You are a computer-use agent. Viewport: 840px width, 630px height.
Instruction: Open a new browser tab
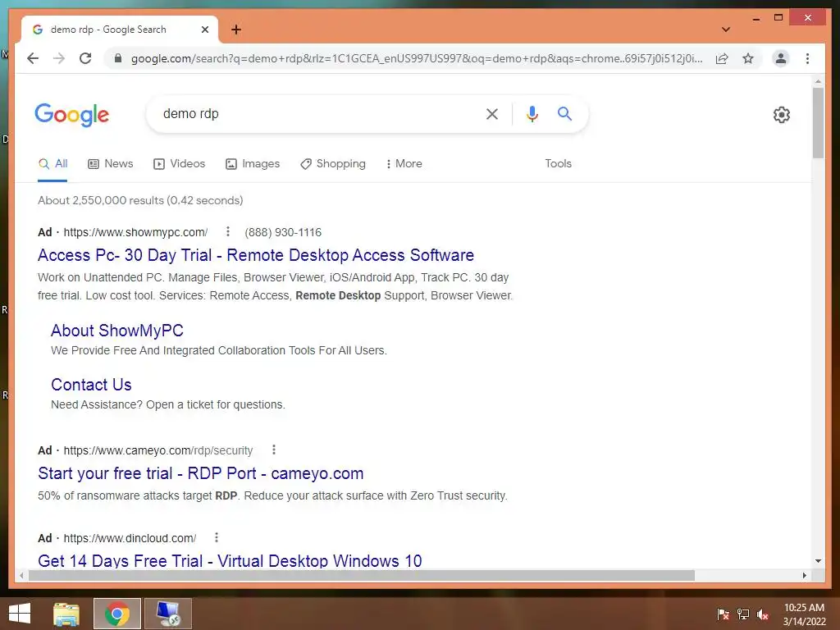236,30
